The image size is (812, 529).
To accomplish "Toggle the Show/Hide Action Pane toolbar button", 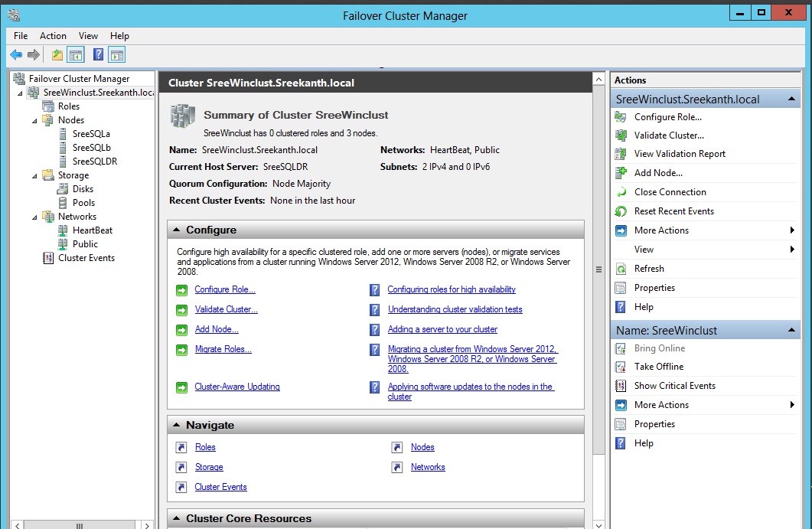I will pos(116,55).
